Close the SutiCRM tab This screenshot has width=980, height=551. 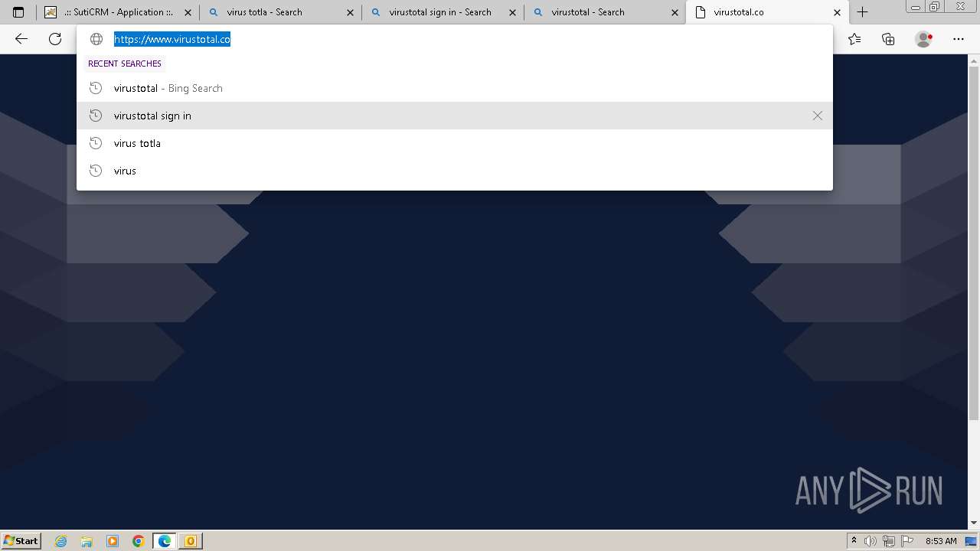coord(188,12)
